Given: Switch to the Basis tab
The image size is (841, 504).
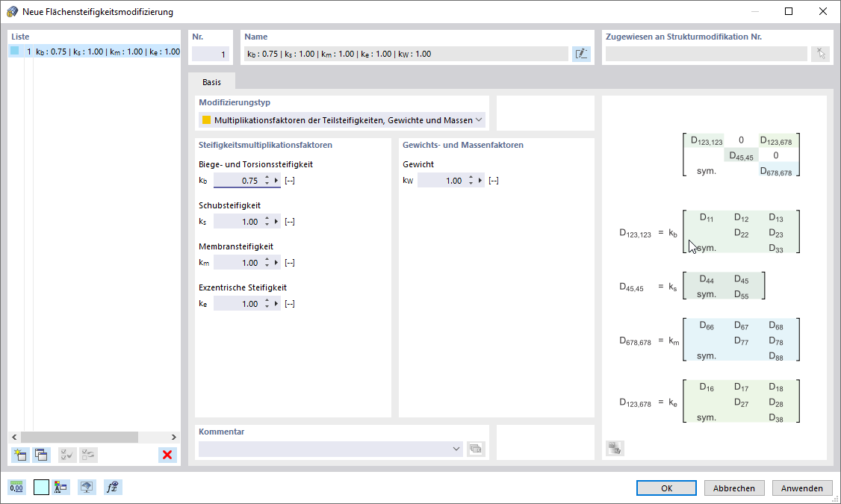Looking at the screenshot, I should tap(211, 82).
